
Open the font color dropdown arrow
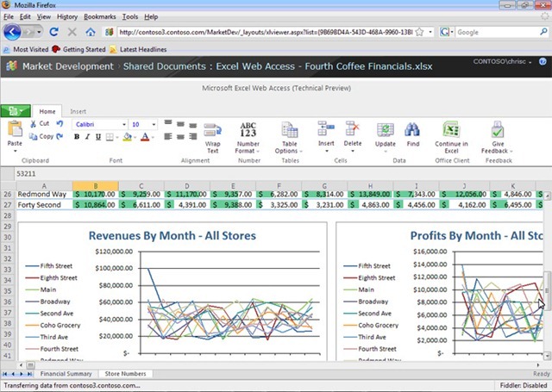[x=153, y=138]
